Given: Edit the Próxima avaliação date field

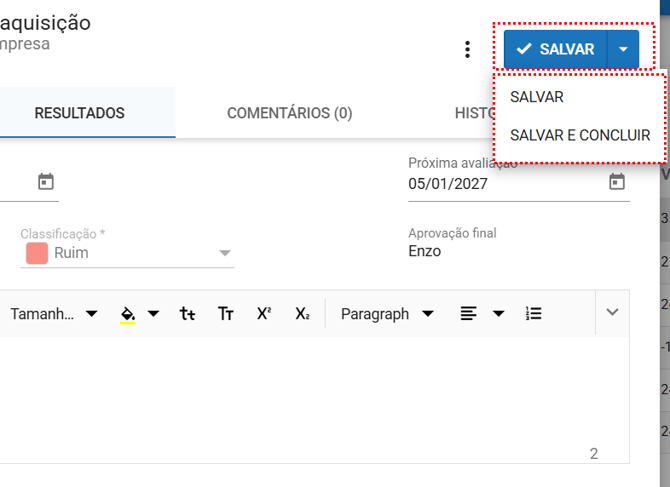Looking at the screenshot, I should (500, 184).
